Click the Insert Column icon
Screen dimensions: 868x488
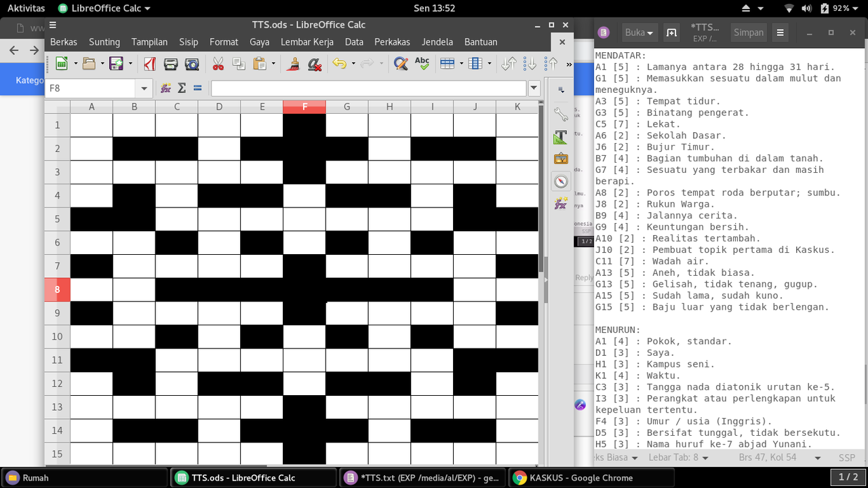tap(475, 64)
